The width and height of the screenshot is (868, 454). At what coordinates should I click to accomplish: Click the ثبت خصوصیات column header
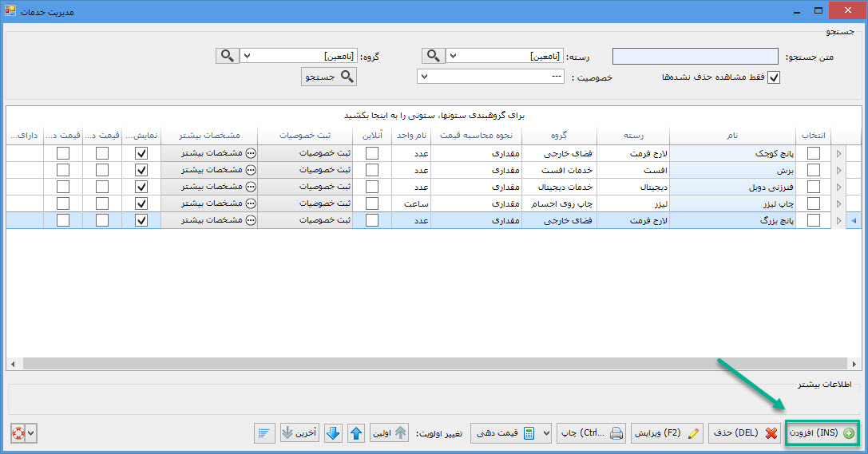pyautogui.click(x=305, y=136)
